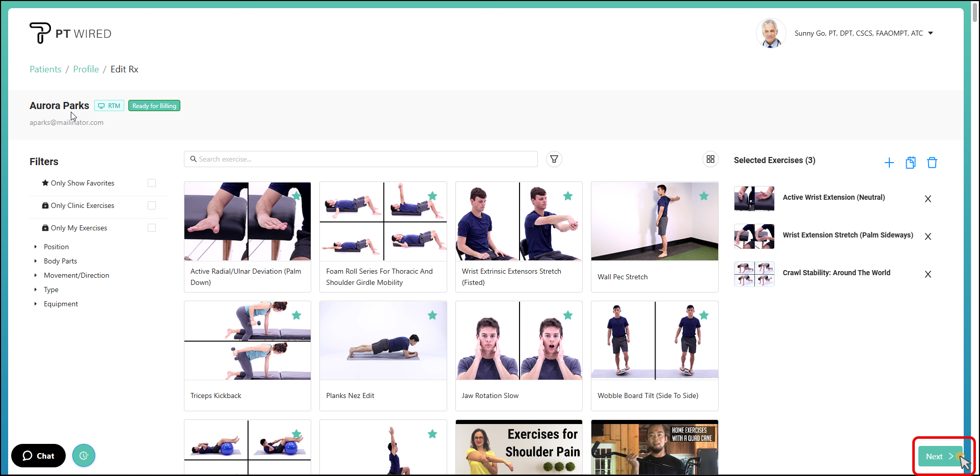Open the round clock widget beside Chat
Viewport: 980px width, 476px height.
[x=84, y=456]
